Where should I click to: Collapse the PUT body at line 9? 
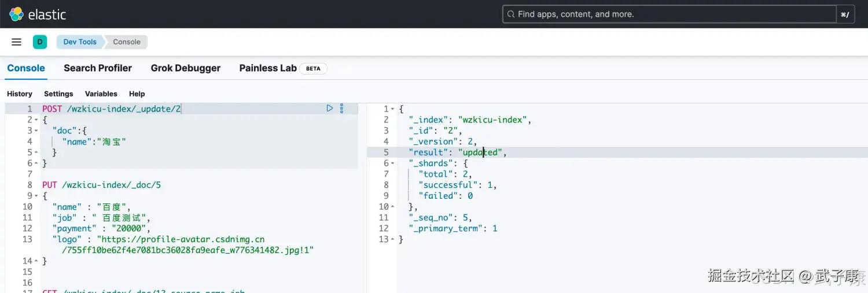[x=36, y=196]
